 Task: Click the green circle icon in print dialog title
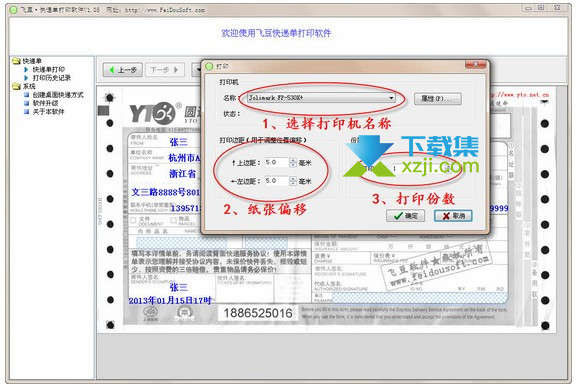pos(209,66)
